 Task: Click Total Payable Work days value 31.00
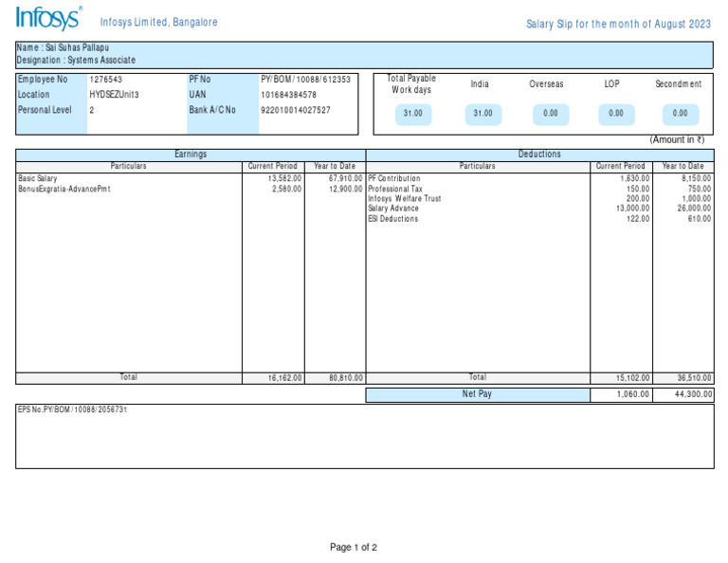click(413, 113)
